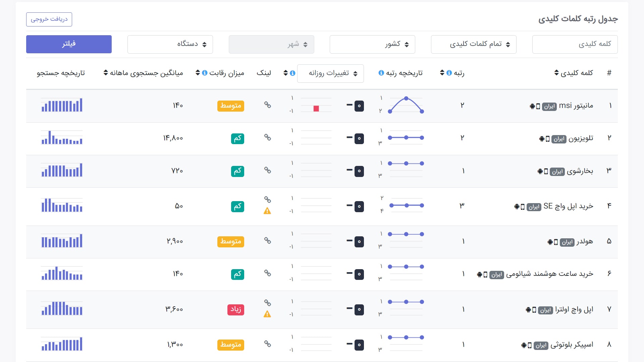Click زیاد competition badge in اپل واچ اولترا row

point(235,309)
